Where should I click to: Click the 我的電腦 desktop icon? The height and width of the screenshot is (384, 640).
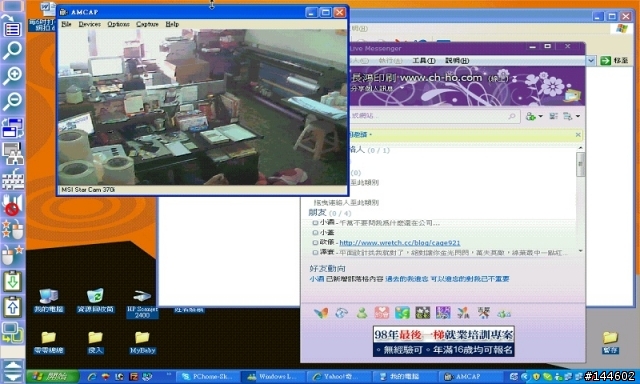[x=49, y=301]
